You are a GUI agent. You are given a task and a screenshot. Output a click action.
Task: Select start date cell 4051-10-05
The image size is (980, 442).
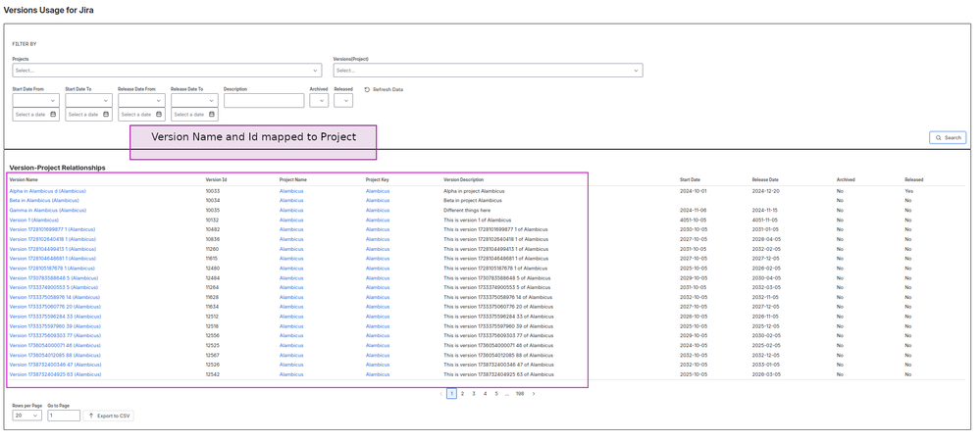point(694,220)
